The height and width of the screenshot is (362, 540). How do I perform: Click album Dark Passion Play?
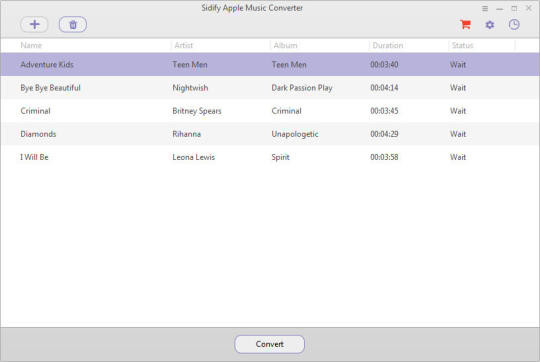tap(302, 88)
